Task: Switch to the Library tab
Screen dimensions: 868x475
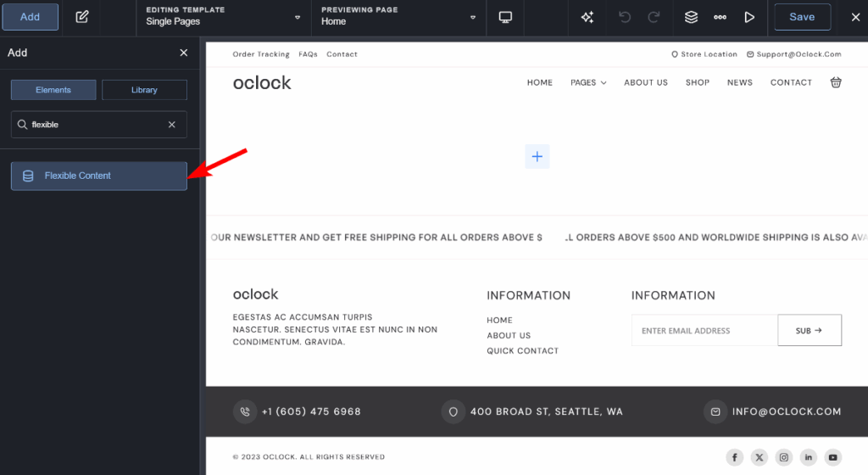Action: pyautogui.click(x=144, y=90)
